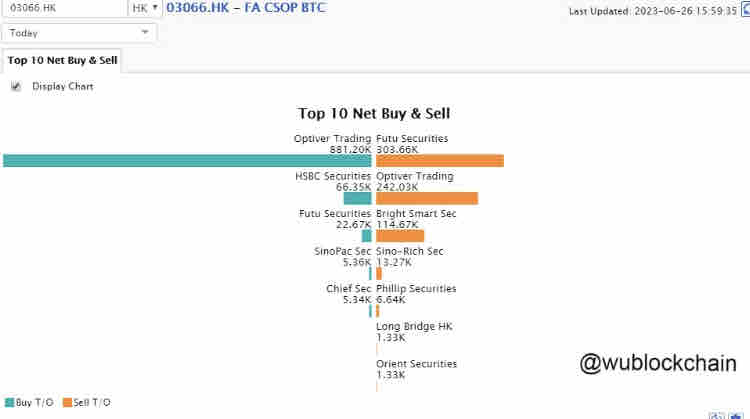
Task: Switch to Top 10 Net Buy & Sell tab
Action: (62, 60)
